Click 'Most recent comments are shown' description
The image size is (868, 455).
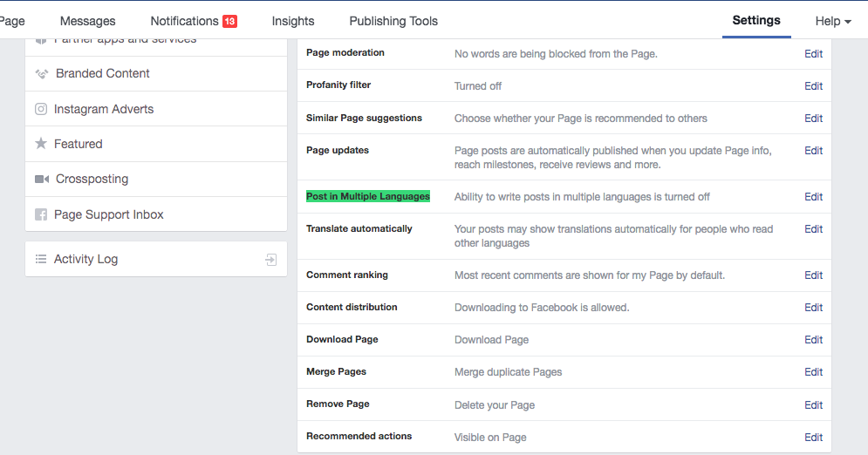point(590,275)
